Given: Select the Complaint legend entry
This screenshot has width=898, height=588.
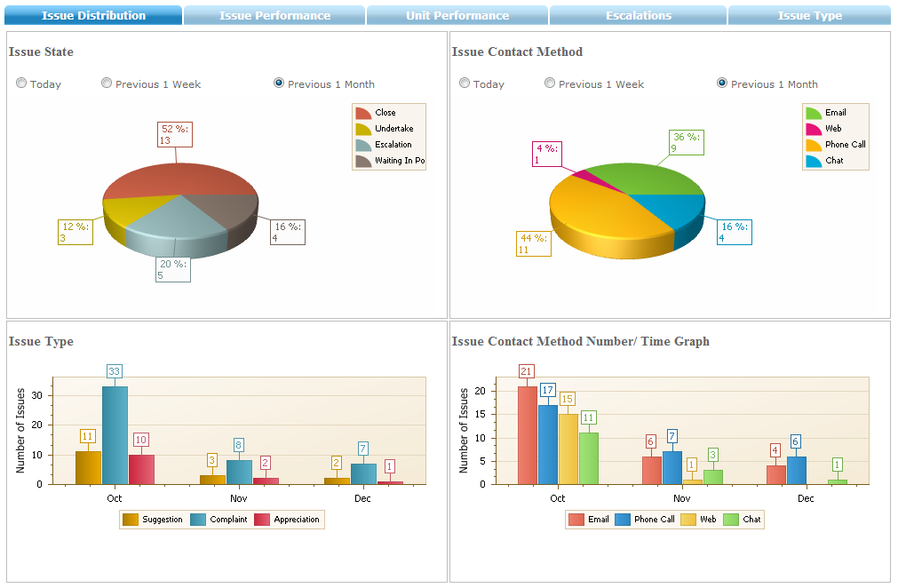Looking at the screenshot, I should pyautogui.click(x=197, y=519).
